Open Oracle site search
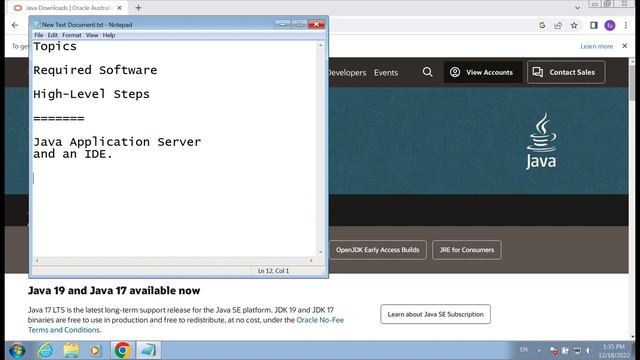 point(427,72)
